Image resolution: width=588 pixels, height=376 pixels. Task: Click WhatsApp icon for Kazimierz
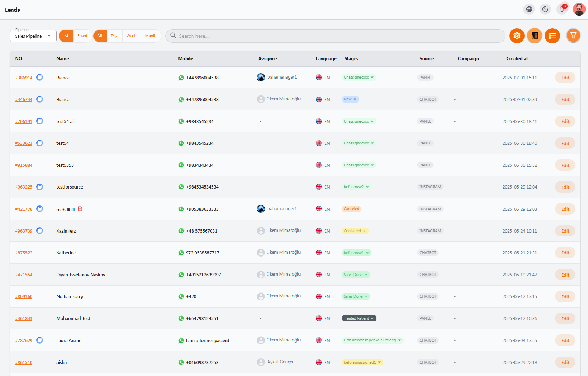click(x=181, y=231)
